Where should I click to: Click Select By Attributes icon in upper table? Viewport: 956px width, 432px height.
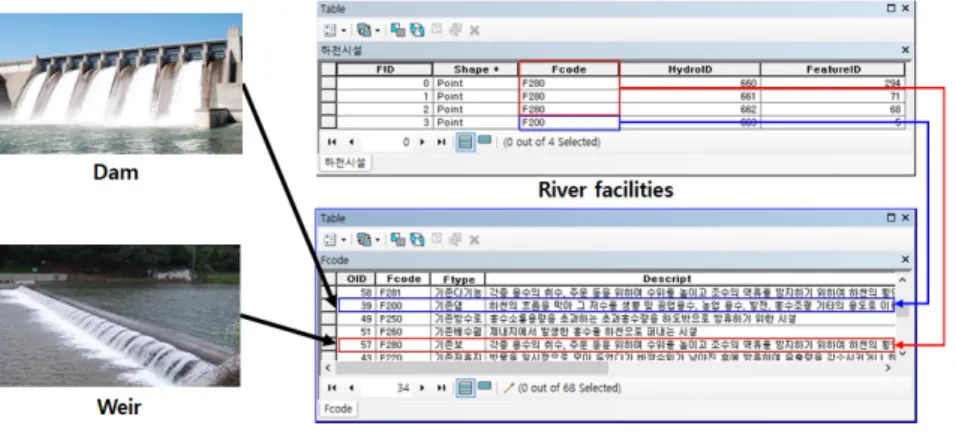pyautogui.click(x=398, y=30)
